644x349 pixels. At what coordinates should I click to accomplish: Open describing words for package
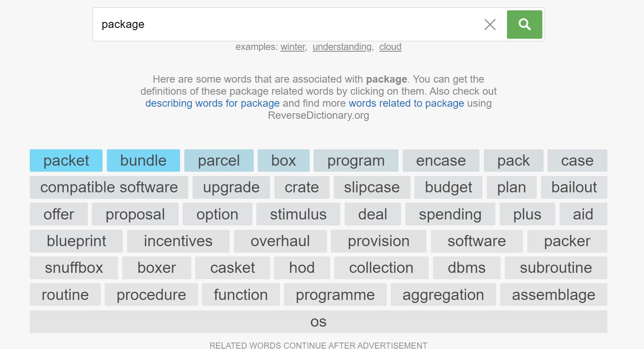[212, 103]
